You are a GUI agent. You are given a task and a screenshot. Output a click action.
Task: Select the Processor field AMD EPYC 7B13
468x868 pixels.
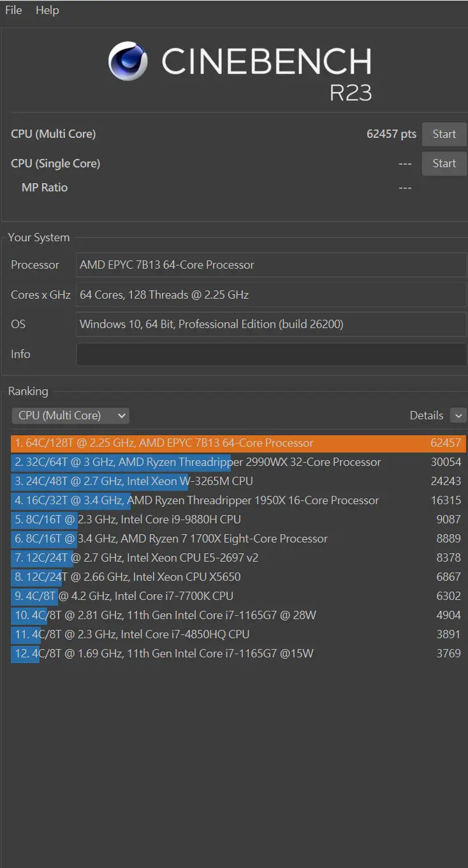271,265
